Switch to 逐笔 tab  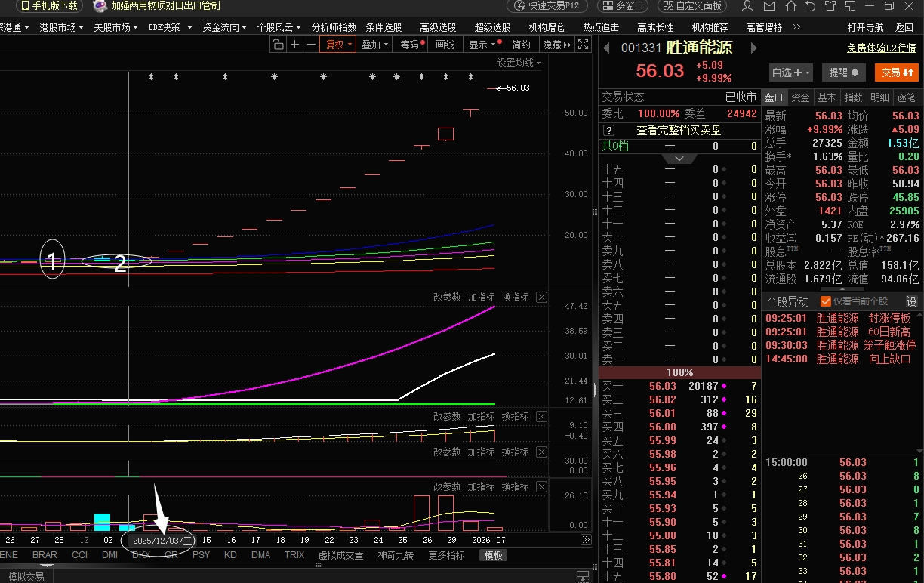click(x=906, y=97)
